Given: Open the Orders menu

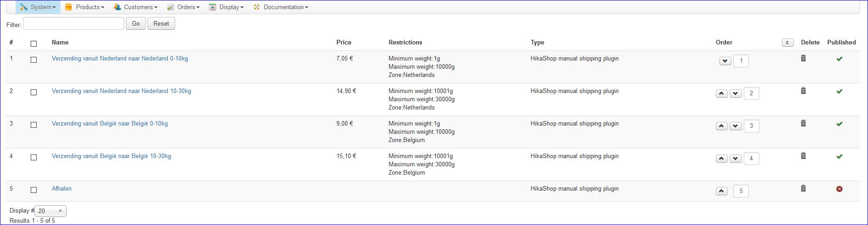Looking at the screenshot, I should coord(183,7).
